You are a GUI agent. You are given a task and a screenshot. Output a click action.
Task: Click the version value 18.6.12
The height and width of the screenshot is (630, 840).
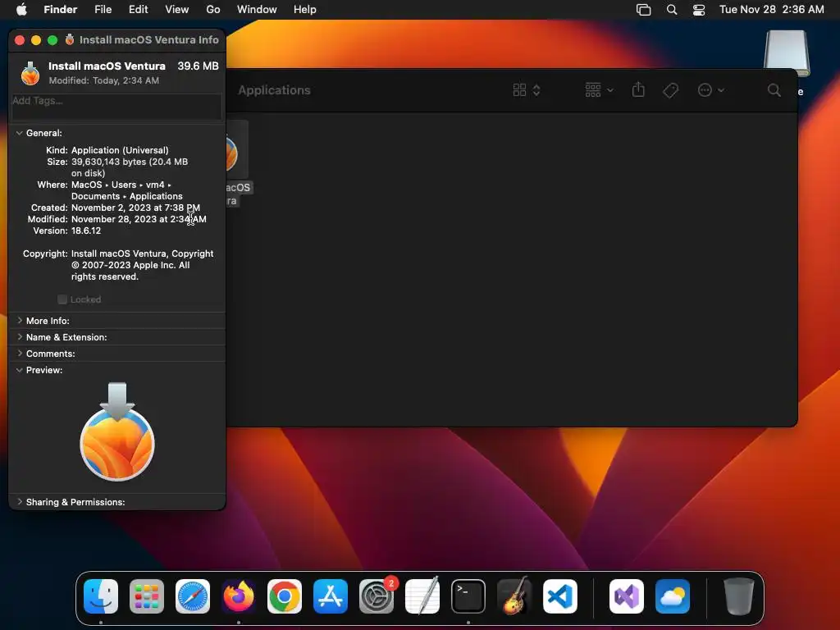pos(86,231)
